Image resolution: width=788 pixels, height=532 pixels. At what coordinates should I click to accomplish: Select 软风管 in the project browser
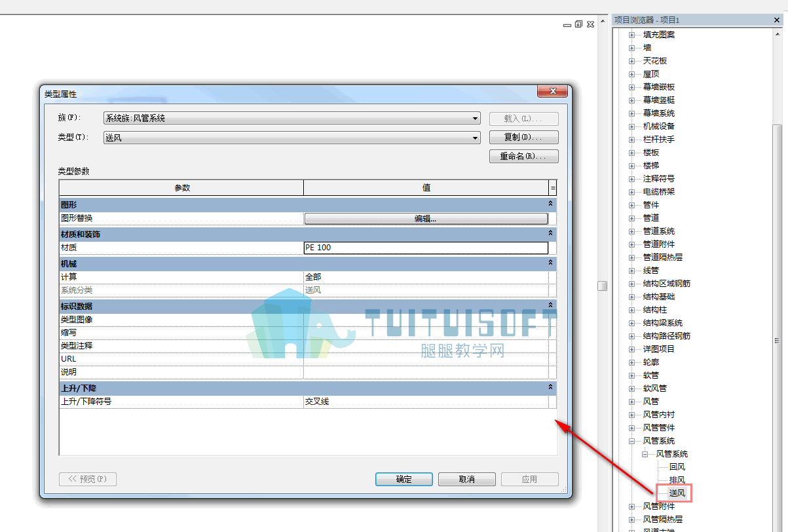(655, 389)
